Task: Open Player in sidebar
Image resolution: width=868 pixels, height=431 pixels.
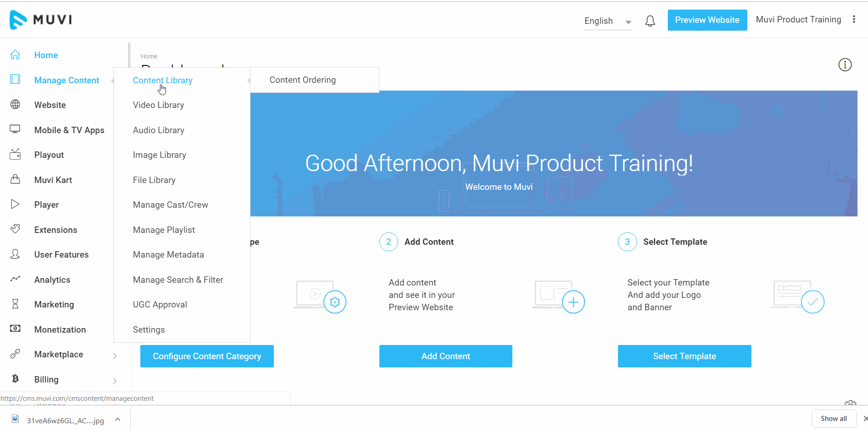Action: [x=47, y=205]
